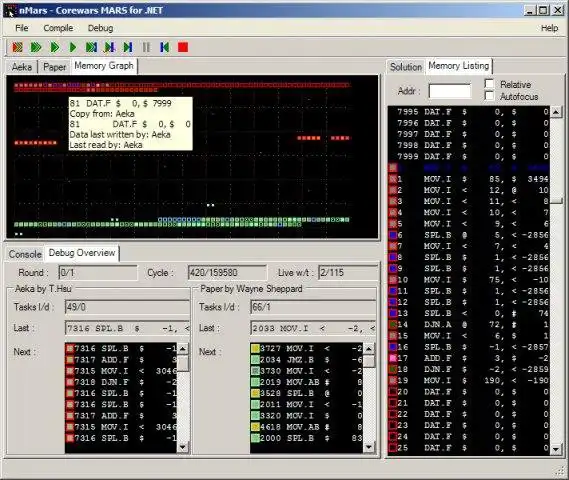Click yellow marker beside 3528 SPL.B in Paper list
Viewport: 569px width, 480px height.
pos(255,393)
